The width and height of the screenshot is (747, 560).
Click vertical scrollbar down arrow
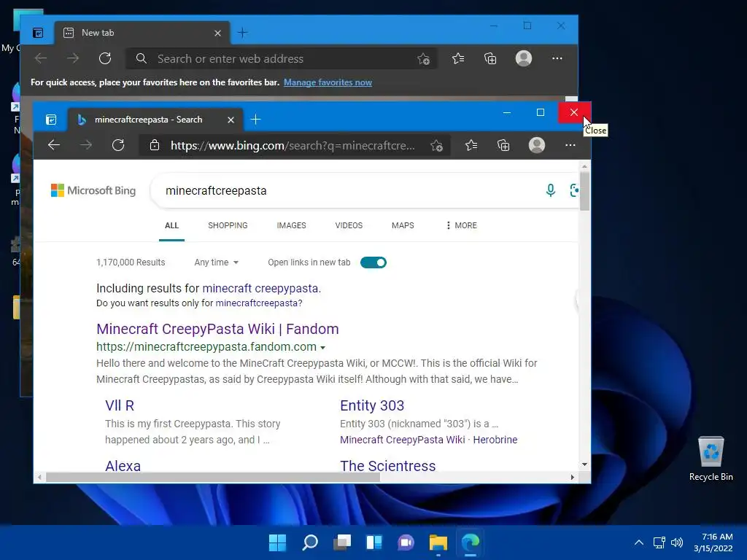coord(584,464)
